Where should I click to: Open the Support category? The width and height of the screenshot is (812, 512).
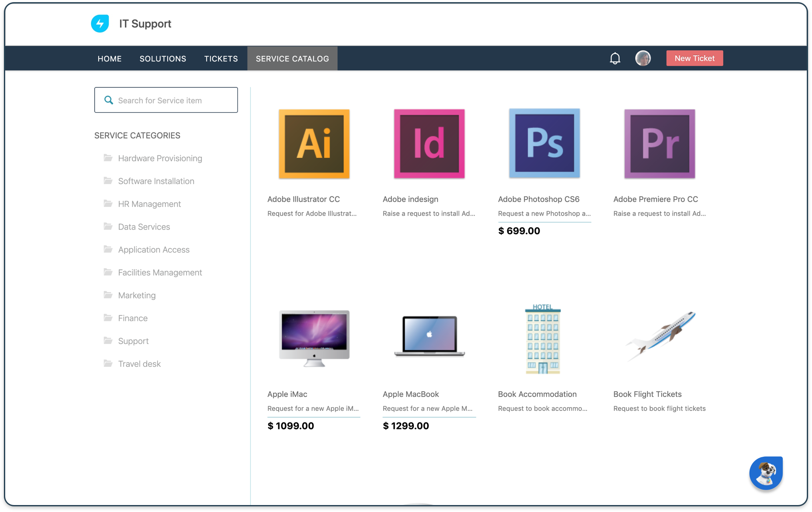pyautogui.click(x=133, y=341)
